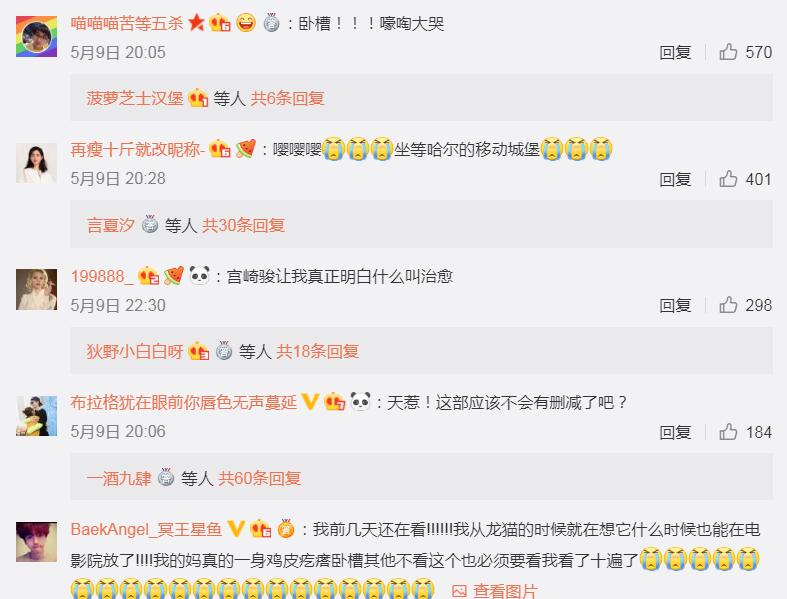Click thumbs-up icon beside 401

(x=728, y=179)
